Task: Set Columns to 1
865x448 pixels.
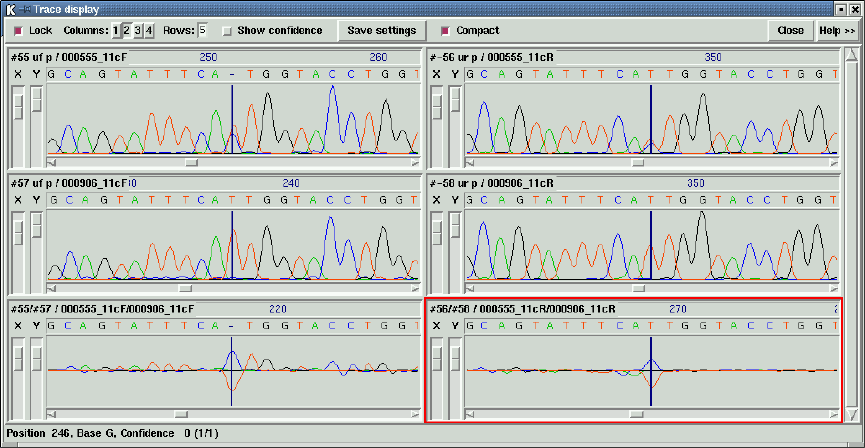Action: tap(115, 31)
